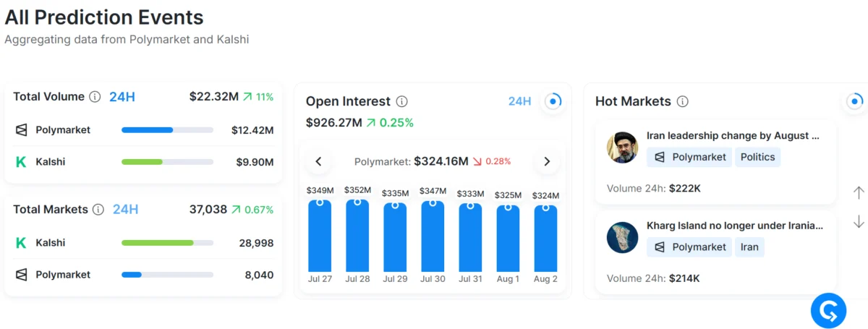868x329 pixels.
Task: Select the Politics tag on Iran leadership market
Action: [x=758, y=157]
